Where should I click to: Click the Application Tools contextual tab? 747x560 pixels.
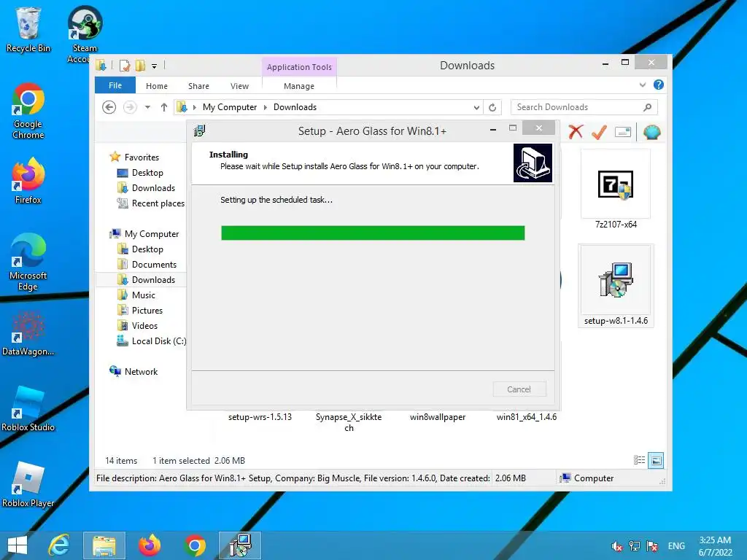(299, 67)
